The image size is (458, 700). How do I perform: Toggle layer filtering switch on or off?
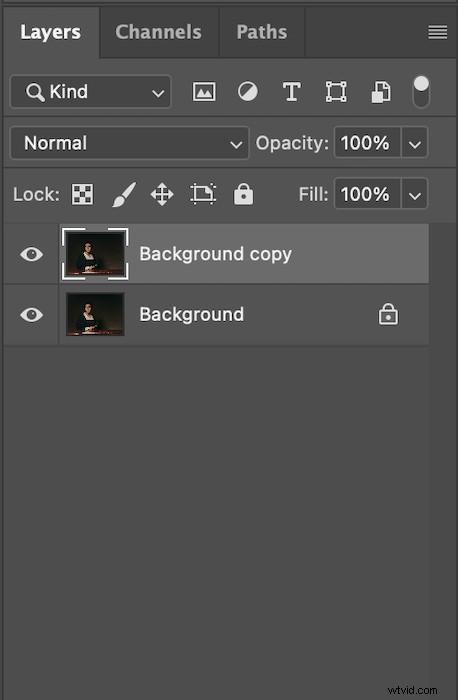click(x=421, y=92)
